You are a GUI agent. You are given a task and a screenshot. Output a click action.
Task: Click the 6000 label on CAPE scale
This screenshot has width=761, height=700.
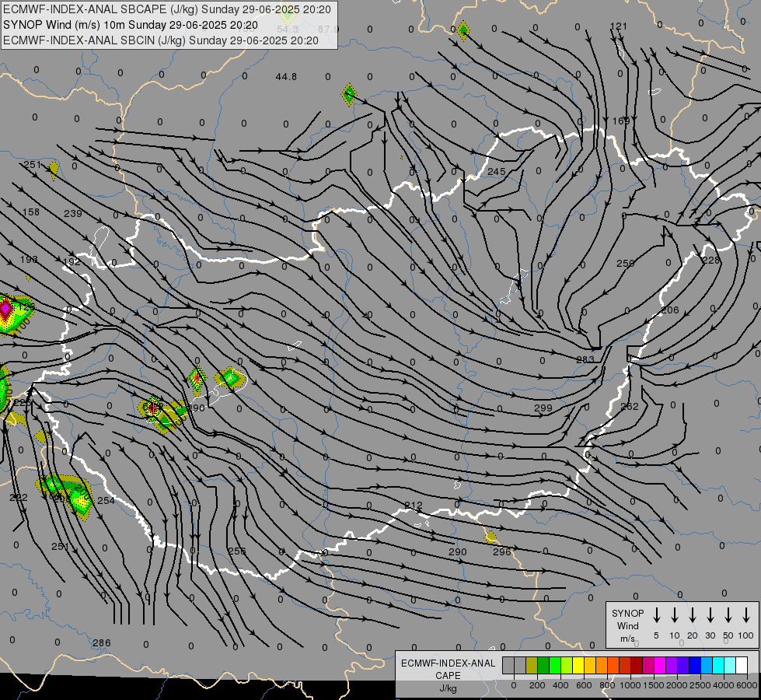[x=746, y=685]
